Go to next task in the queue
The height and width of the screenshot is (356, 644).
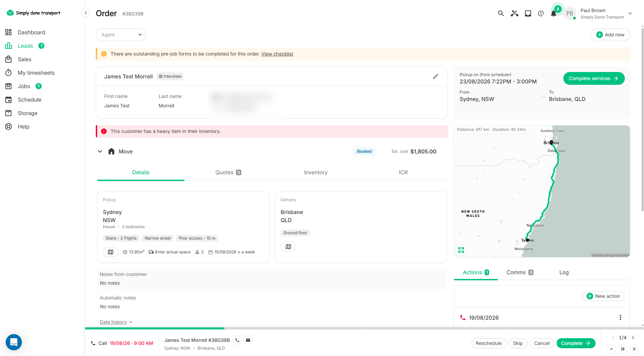point(633,337)
